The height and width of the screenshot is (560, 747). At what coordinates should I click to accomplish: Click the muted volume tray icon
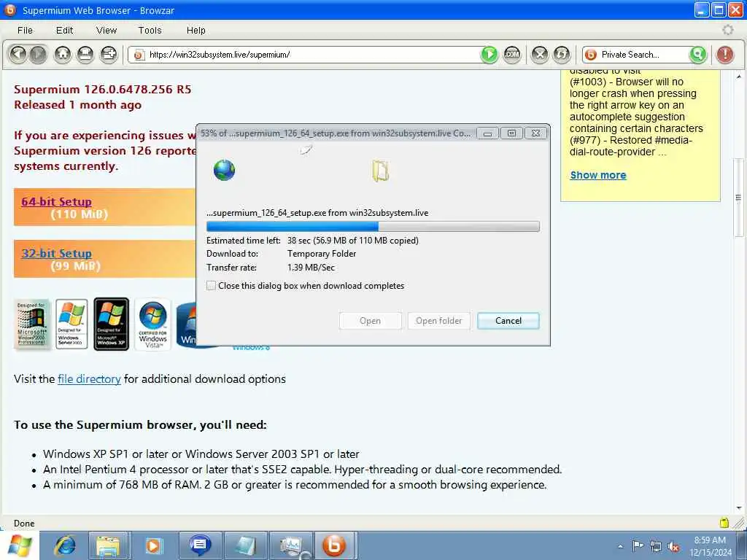click(673, 547)
